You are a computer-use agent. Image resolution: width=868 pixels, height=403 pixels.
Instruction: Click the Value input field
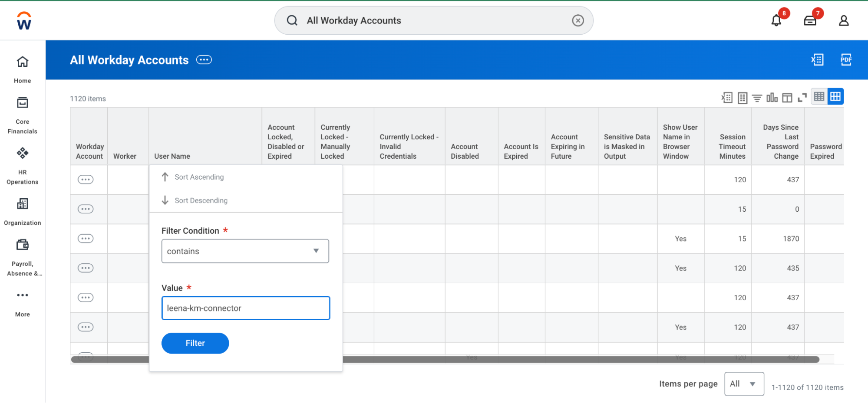click(246, 308)
